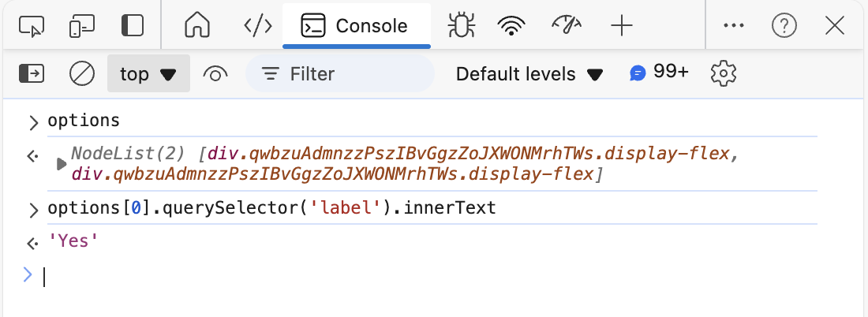Viewport: 868px width, 317px height.
Task: Toggle device emulation icon
Action: tap(81, 26)
